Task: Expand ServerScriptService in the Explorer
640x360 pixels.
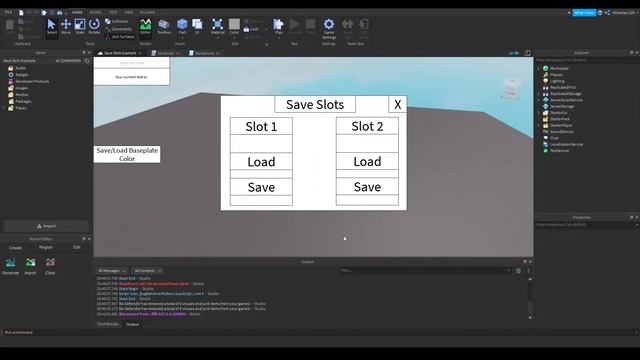Action: click(x=538, y=100)
